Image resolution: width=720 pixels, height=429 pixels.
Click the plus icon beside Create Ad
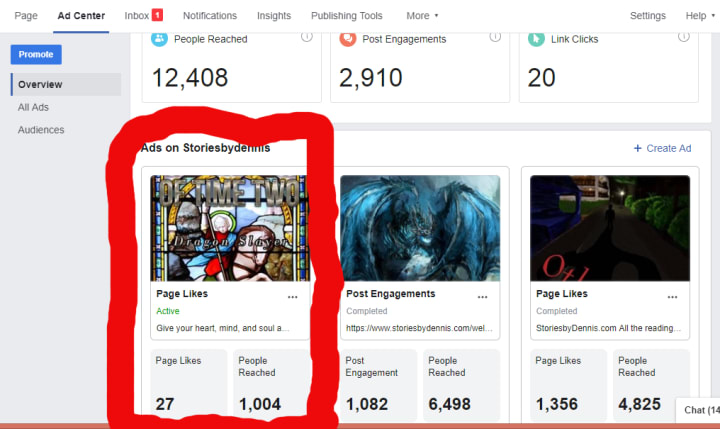637,148
